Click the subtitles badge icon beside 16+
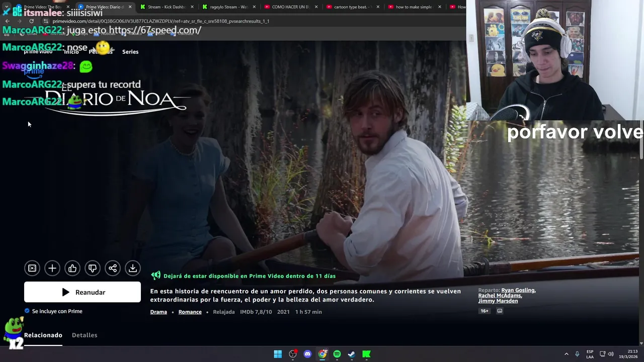This screenshot has height=362, width=644. click(x=500, y=311)
